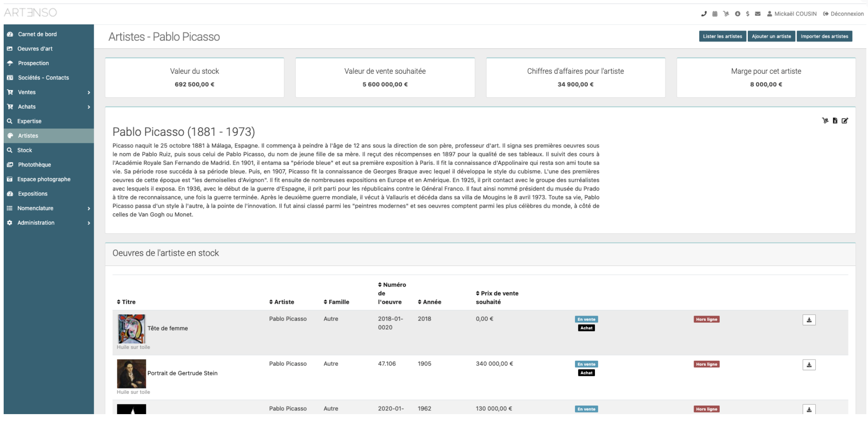This screenshot has height=430, width=868.
Task: Click Achat badge for Portrait de Gertrude Stein
Action: point(586,373)
